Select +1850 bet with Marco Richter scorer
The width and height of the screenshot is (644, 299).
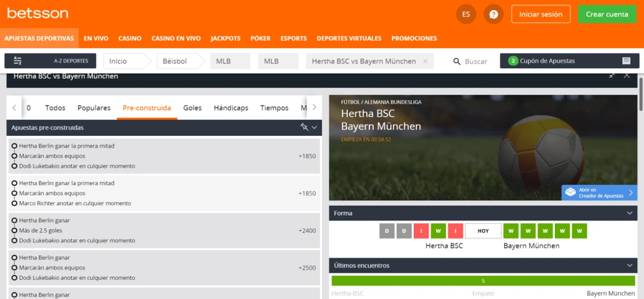164,193
